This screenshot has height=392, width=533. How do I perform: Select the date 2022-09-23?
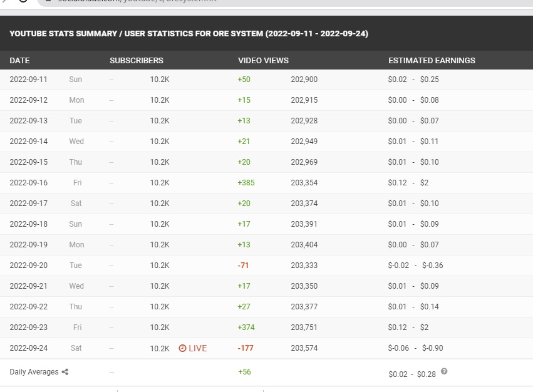tap(29, 328)
